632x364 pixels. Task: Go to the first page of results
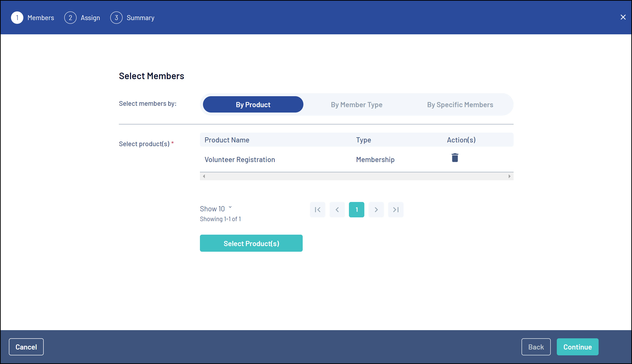coord(317,209)
